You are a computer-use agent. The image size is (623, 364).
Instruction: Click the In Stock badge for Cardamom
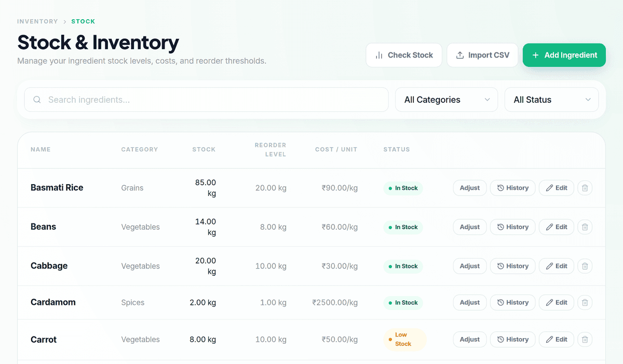403,302
